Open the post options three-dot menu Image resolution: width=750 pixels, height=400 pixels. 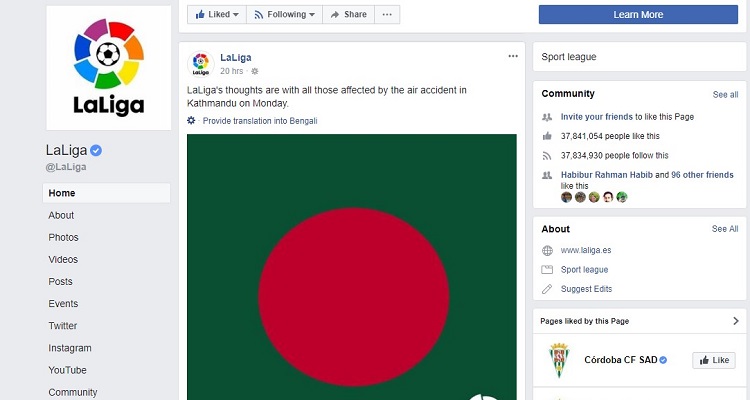click(513, 56)
